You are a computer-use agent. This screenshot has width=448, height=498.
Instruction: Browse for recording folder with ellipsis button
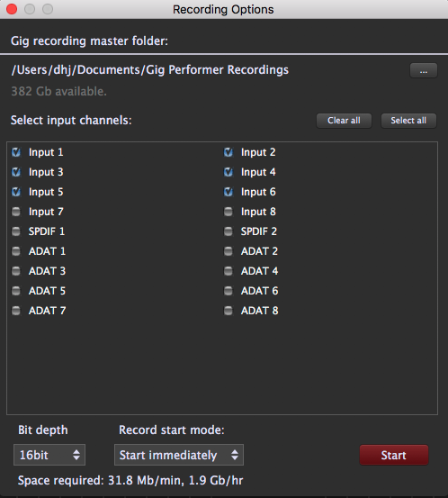click(x=424, y=70)
